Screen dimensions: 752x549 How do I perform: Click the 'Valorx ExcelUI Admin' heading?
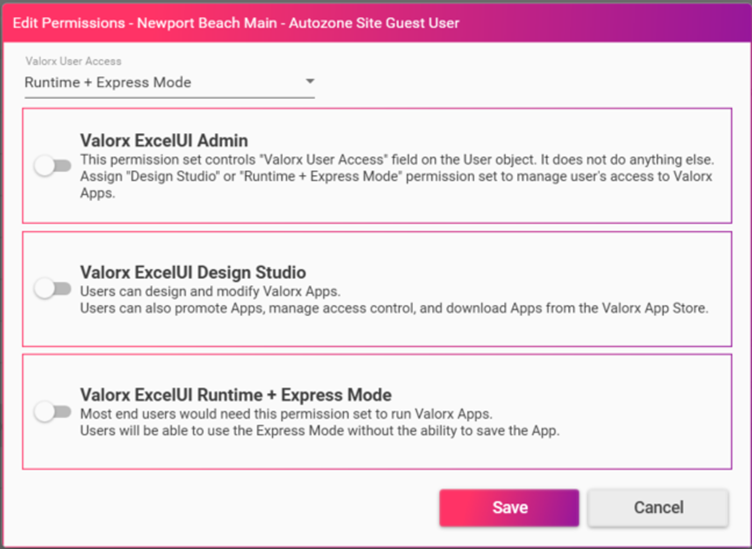[164, 140]
